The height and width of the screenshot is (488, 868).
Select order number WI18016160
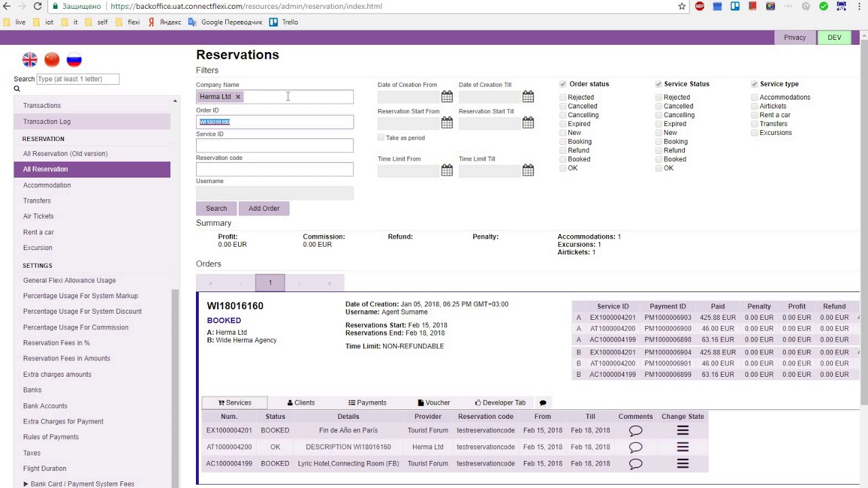click(235, 306)
